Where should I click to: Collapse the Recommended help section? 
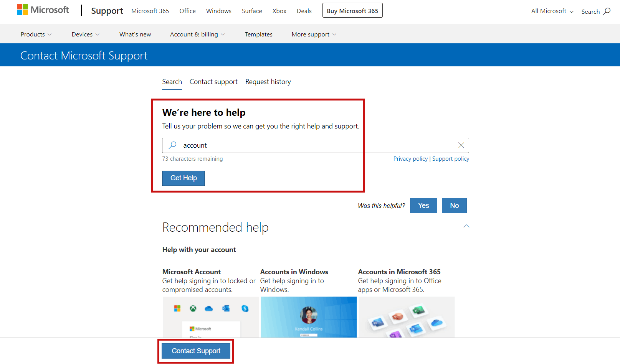[x=466, y=226]
